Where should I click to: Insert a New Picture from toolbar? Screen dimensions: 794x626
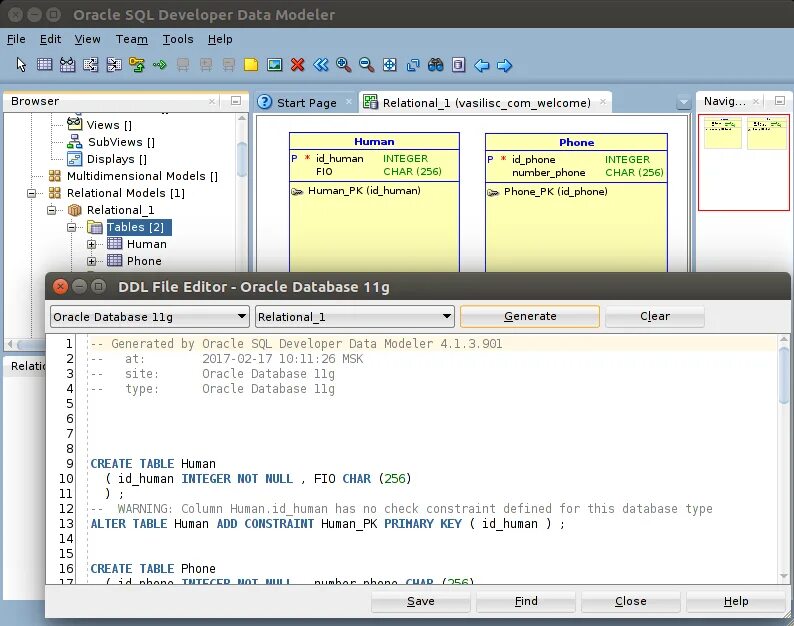pyautogui.click(x=274, y=65)
